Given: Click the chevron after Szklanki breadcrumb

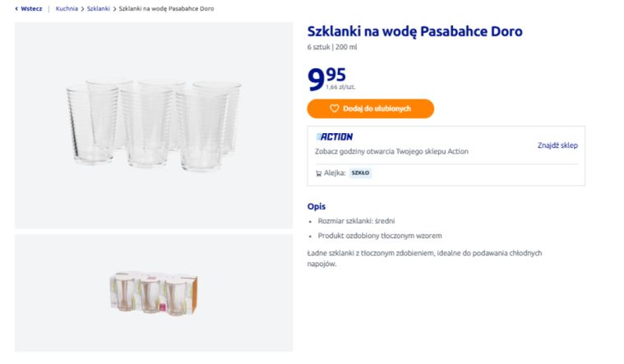Looking at the screenshot, I should tap(114, 8).
